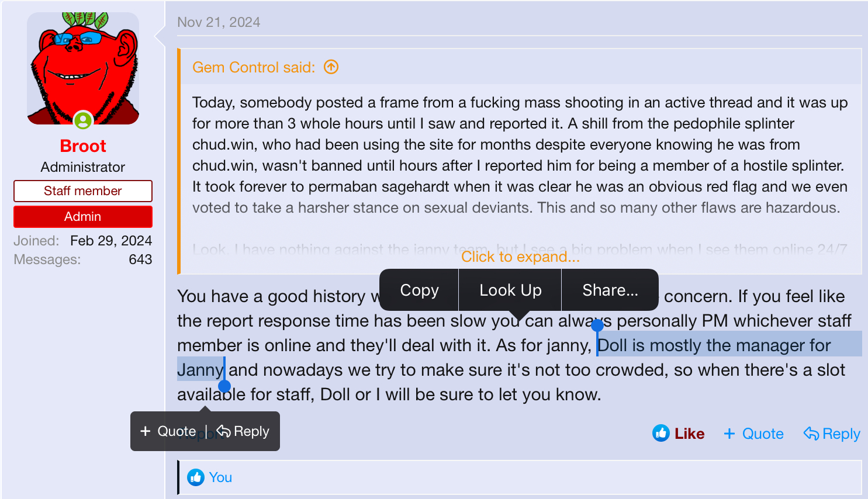868x499 pixels.
Task: Expand the quoted post via Click to expand
Action: pyautogui.click(x=520, y=257)
